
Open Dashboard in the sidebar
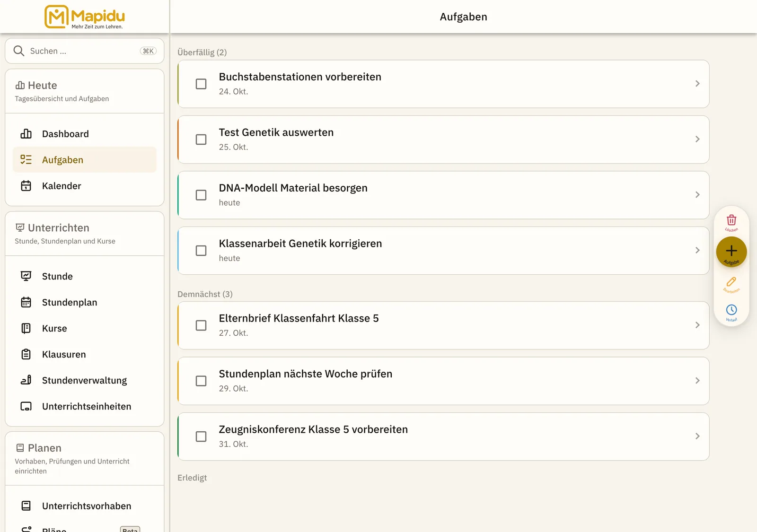(85, 134)
